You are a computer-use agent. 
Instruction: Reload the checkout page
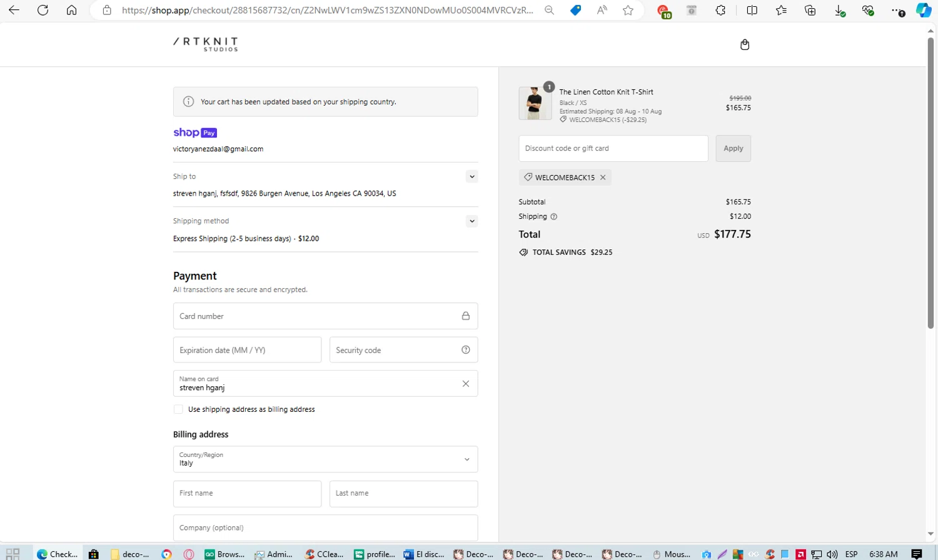click(43, 10)
